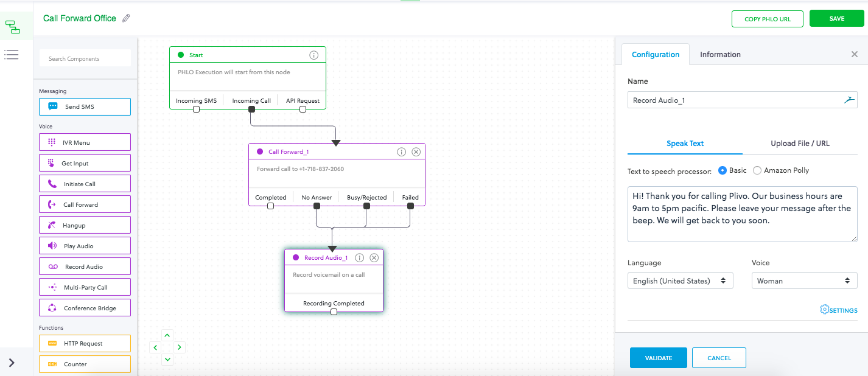Screen dimensions: 868x376
Task: Delete the Call Forward_1 node using X icon
Action: tap(416, 152)
